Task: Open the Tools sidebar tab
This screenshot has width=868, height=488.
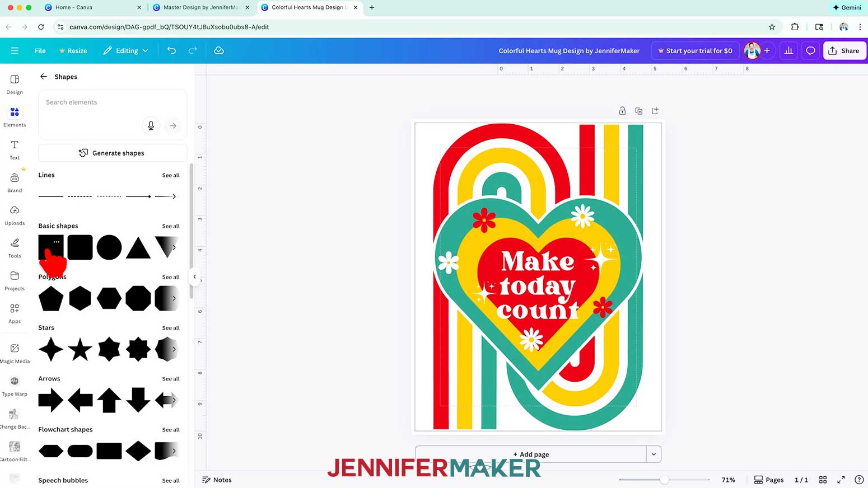Action: pyautogui.click(x=15, y=248)
